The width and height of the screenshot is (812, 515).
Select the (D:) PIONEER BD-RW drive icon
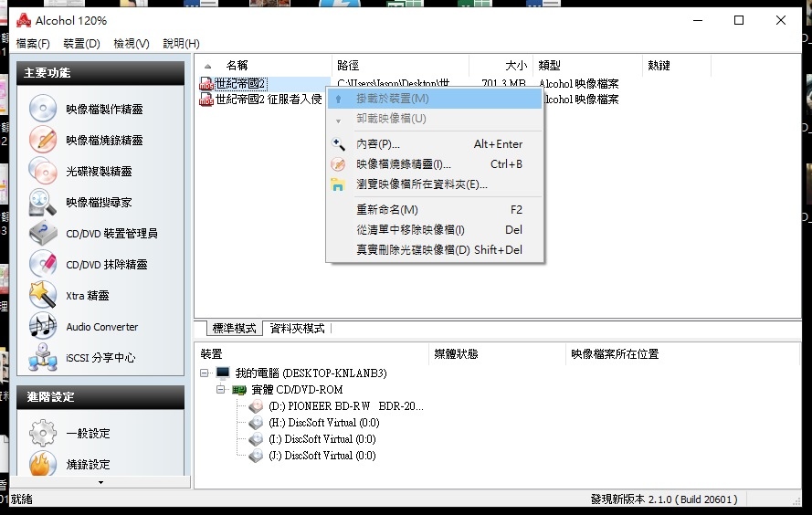click(256, 406)
